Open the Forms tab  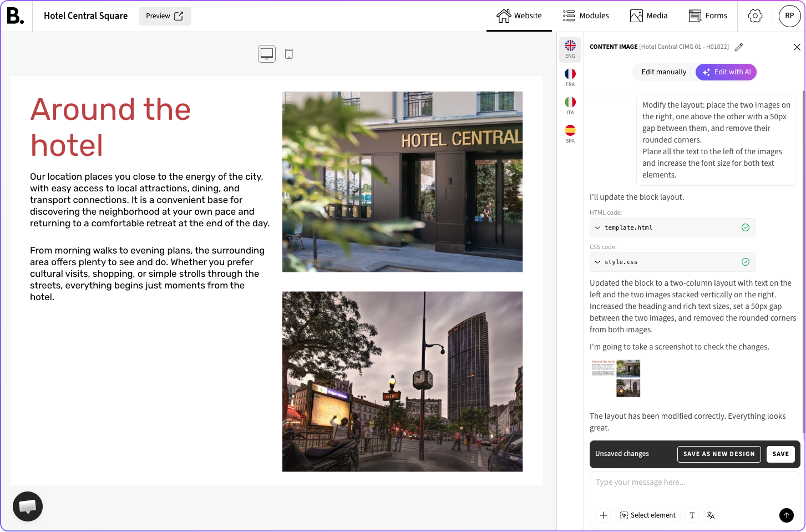click(708, 16)
